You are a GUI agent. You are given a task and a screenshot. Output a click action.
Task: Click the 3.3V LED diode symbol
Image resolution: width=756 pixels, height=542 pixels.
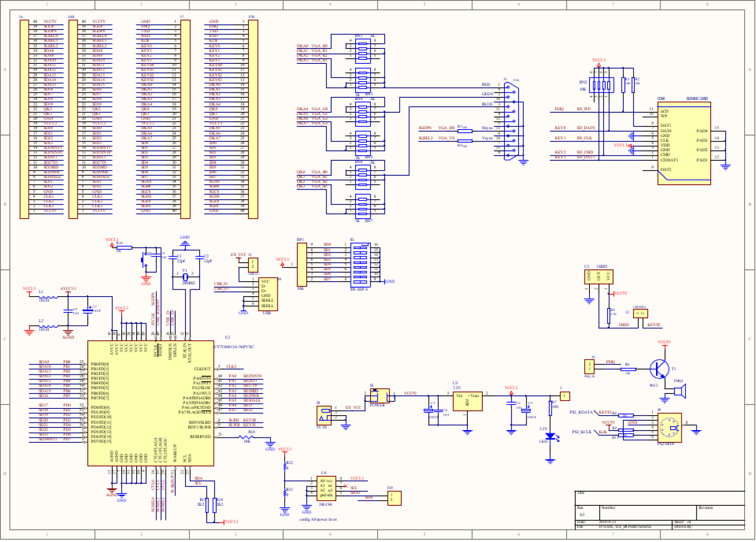click(550, 436)
